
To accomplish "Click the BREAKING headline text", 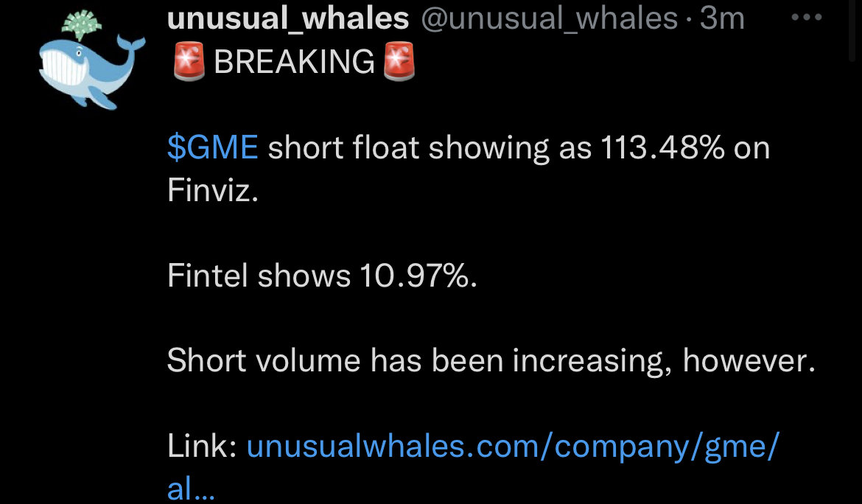I will 294,62.
